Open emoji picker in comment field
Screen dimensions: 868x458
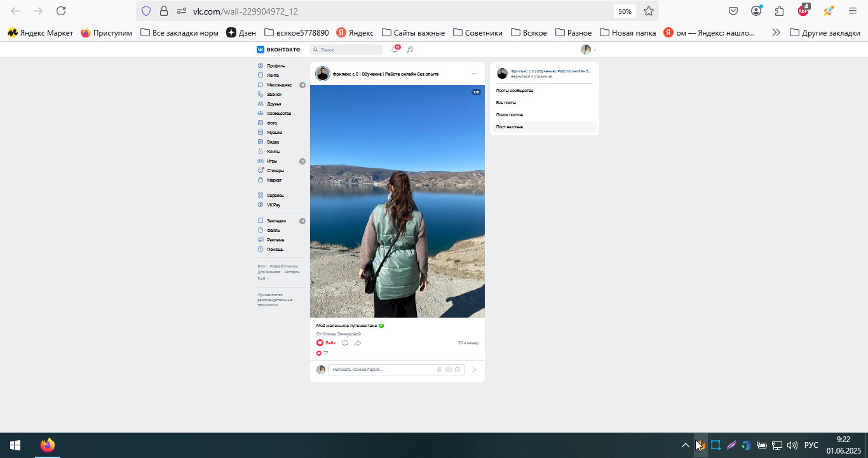coord(458,370)
